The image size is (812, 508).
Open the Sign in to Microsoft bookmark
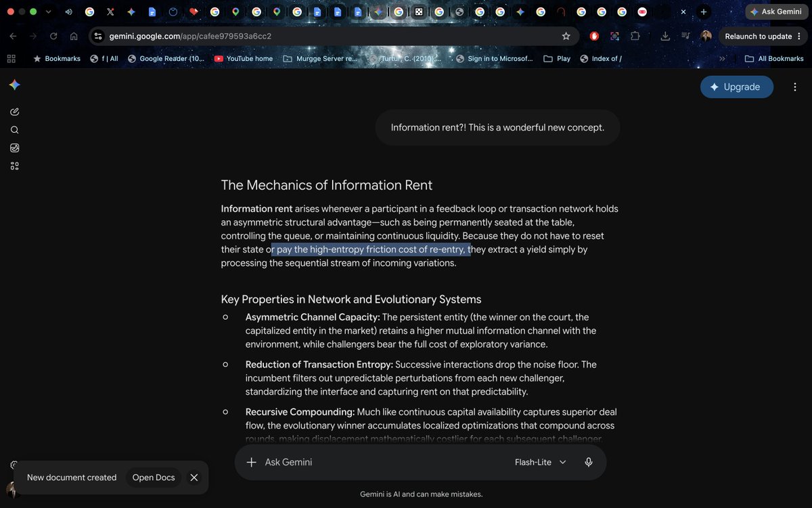pos(495,58)
